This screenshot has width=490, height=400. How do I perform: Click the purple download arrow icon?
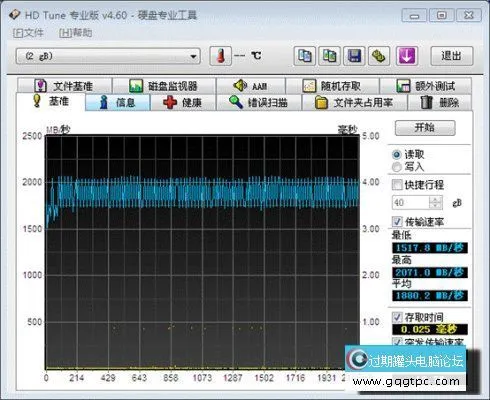[x=406, y=56]
